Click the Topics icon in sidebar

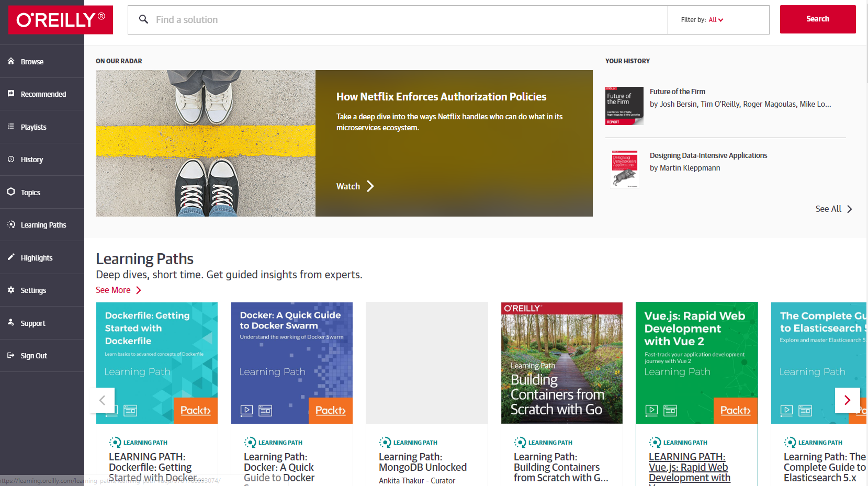pyautogui.click(x=11, y=192)
